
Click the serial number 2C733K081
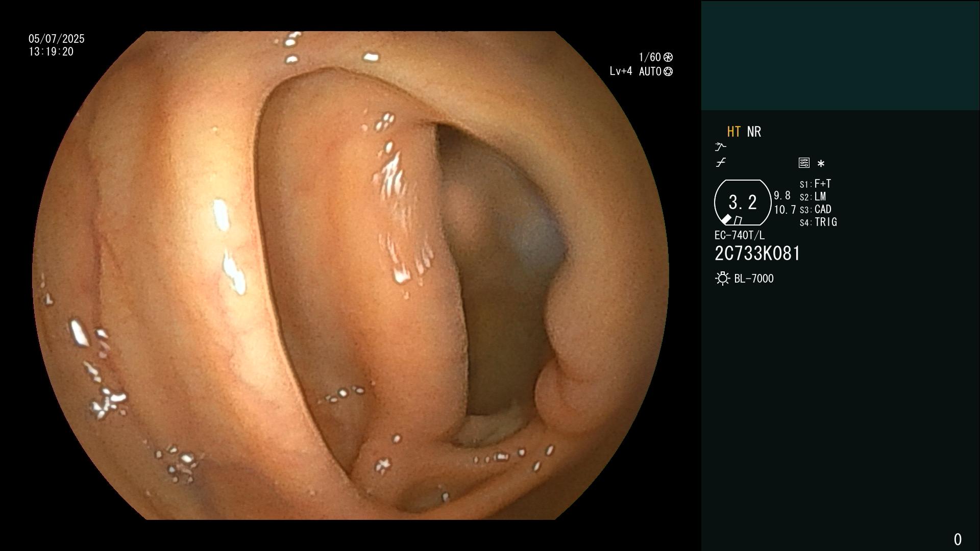coord(757,254)
